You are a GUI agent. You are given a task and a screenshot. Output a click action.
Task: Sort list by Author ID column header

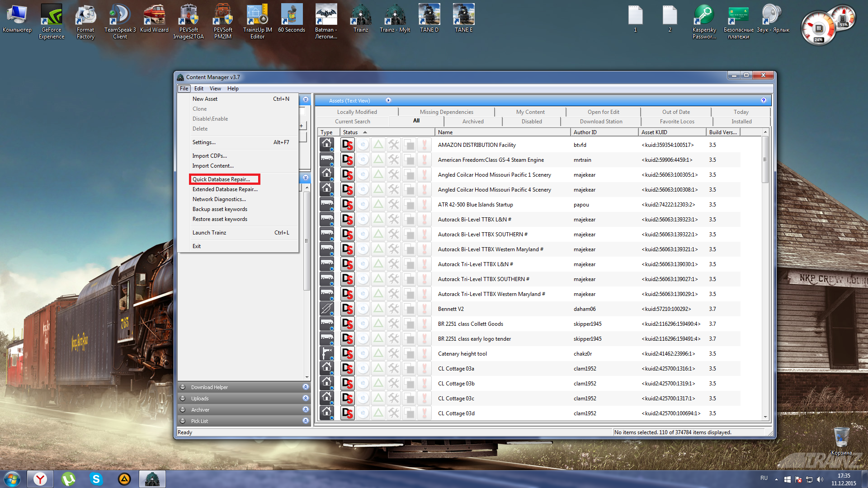point(585,132)
